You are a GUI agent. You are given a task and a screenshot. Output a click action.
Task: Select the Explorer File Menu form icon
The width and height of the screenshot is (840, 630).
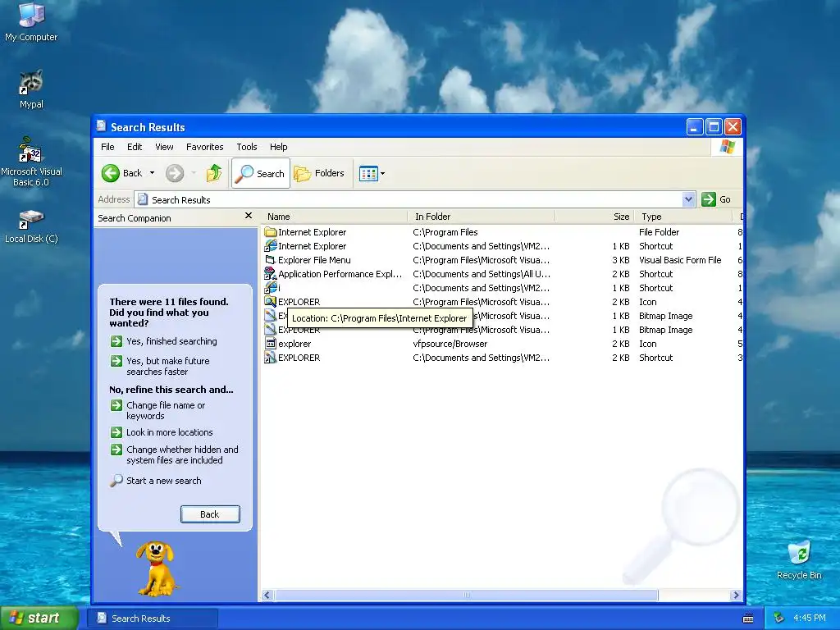pos(271,260)
